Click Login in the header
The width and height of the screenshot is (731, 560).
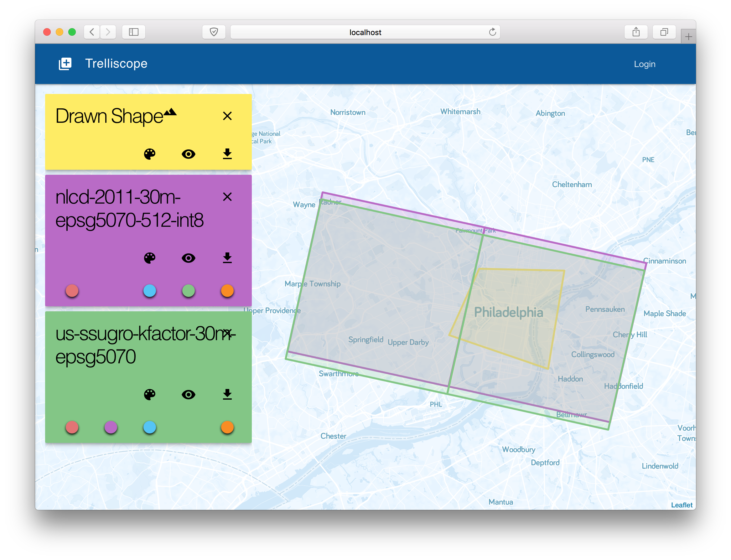tap(644, 64)
